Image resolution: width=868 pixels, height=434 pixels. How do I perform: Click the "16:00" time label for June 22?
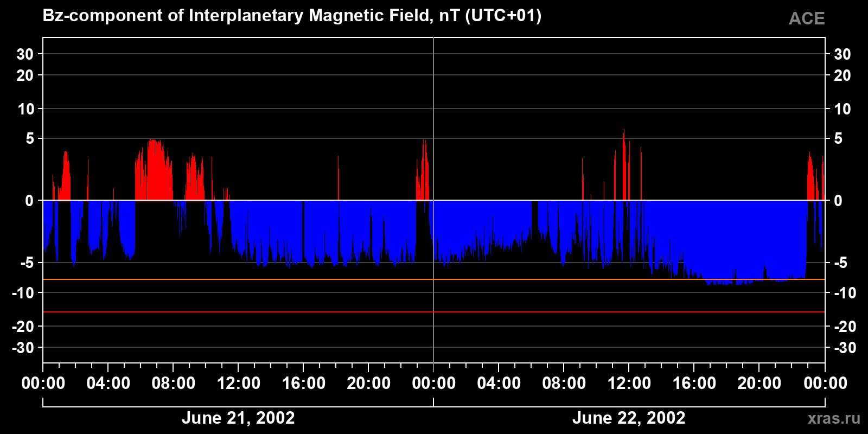(694, 383)
